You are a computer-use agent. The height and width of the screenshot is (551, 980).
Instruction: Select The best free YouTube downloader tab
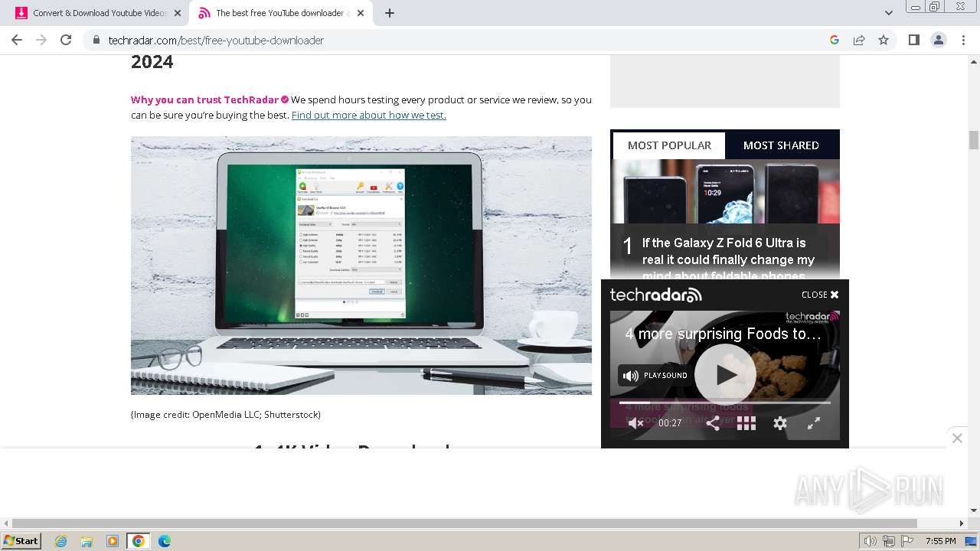[281, 13]
